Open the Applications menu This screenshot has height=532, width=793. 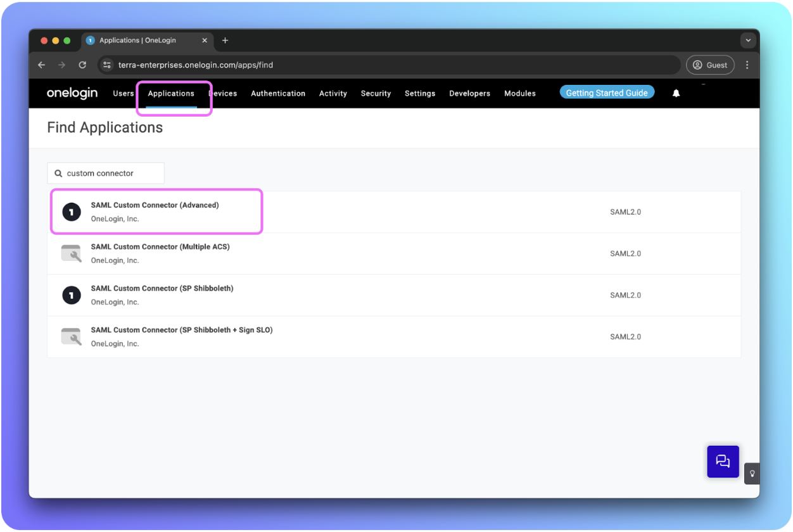(x=171, y=93)
